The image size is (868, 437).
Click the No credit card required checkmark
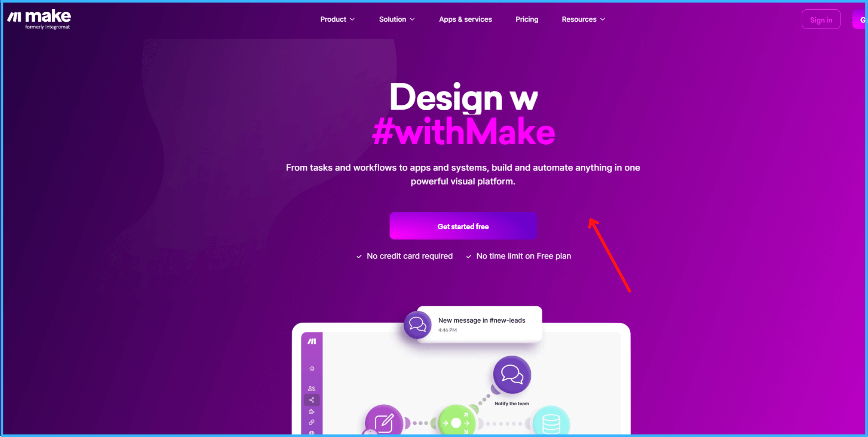pyautogui.click(x=359, y=256)
